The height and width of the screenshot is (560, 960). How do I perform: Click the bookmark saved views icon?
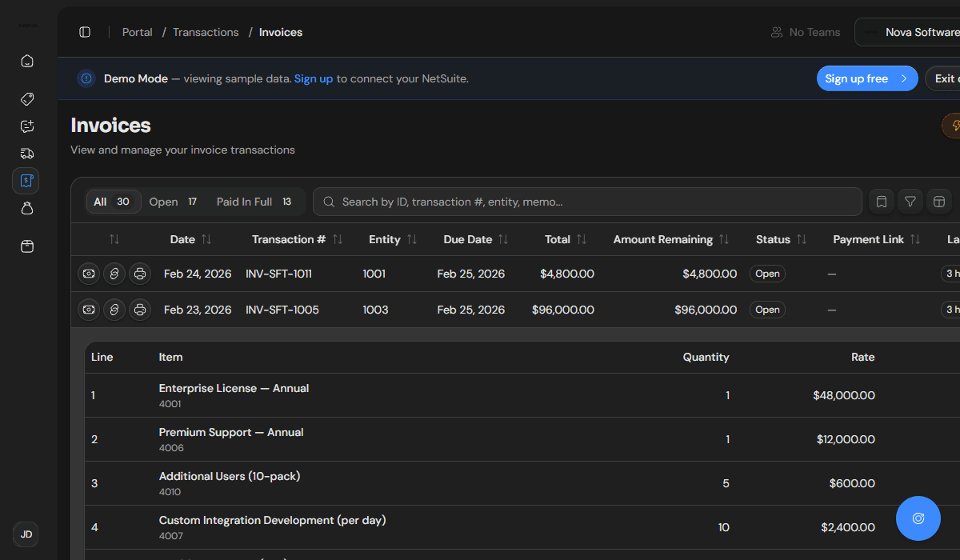(x=882, y=202)
